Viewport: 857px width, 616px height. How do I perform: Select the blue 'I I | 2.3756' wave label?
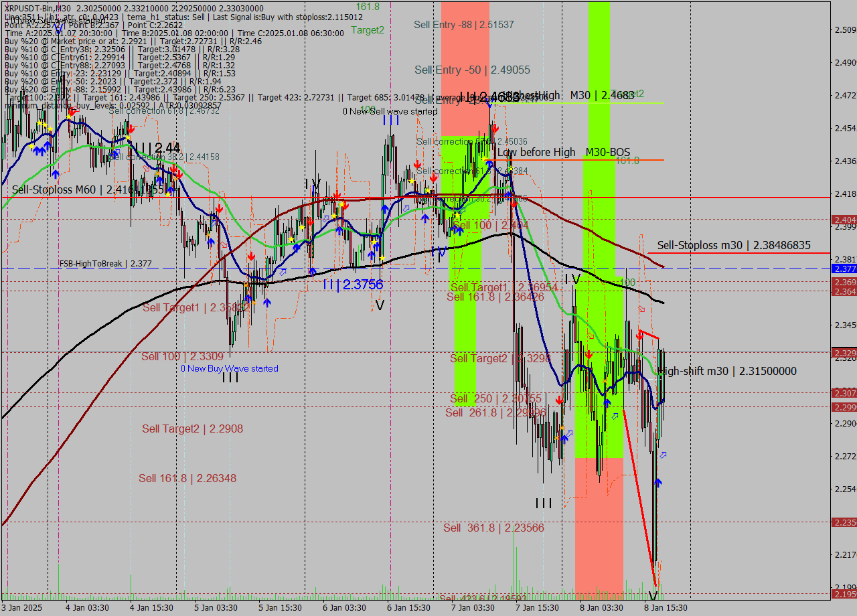pos(353,285)
